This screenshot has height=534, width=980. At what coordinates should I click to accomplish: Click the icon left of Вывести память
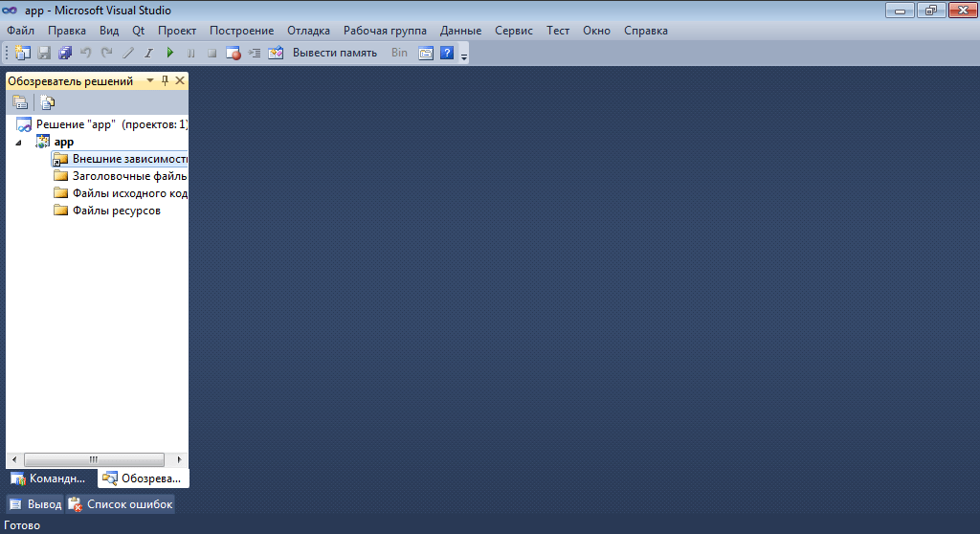point(276,54)
